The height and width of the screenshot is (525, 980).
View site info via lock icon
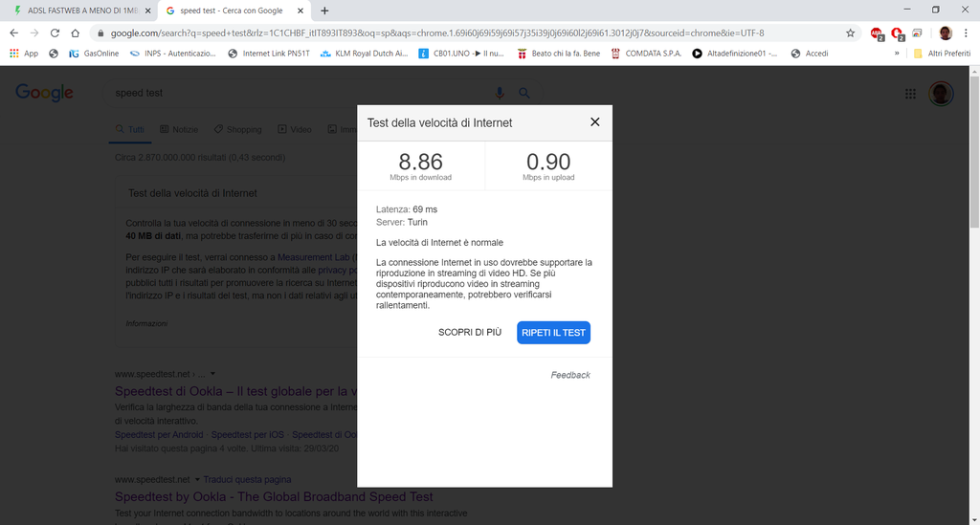tap(100, 33)
